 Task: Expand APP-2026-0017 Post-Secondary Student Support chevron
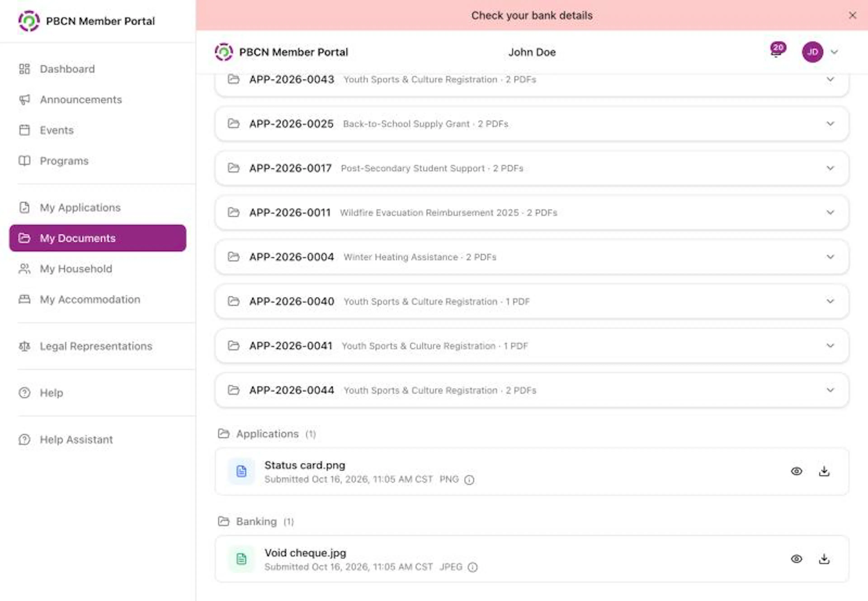coord(830,168)
